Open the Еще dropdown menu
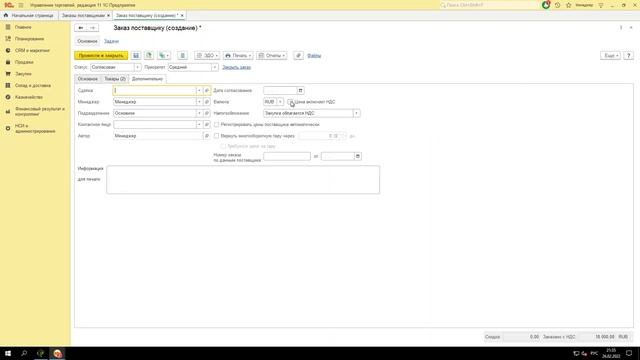 point(610,56)
